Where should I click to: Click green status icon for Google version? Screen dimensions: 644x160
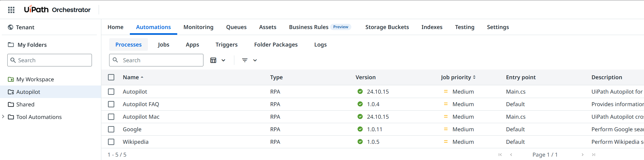coord(360,129)
